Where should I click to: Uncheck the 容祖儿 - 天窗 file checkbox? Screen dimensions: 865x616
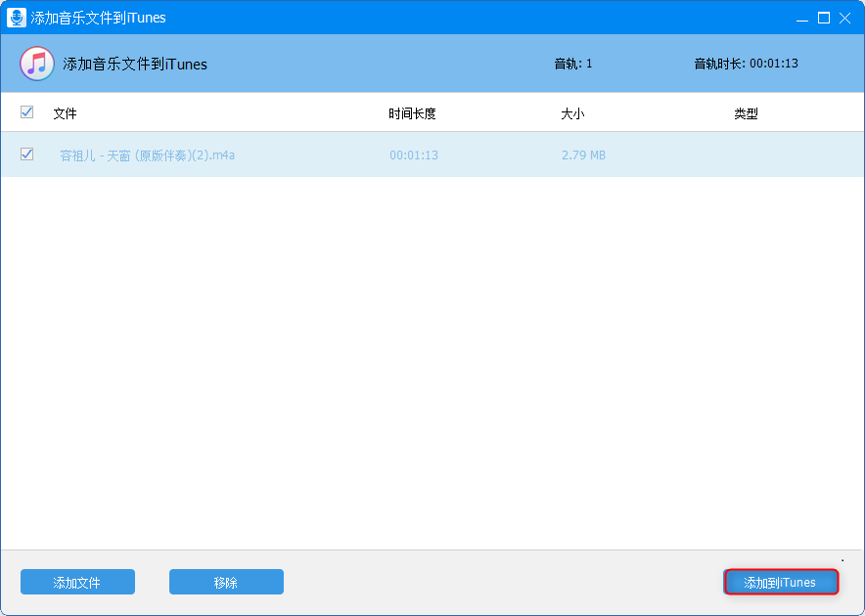click(x=26, y=154)
